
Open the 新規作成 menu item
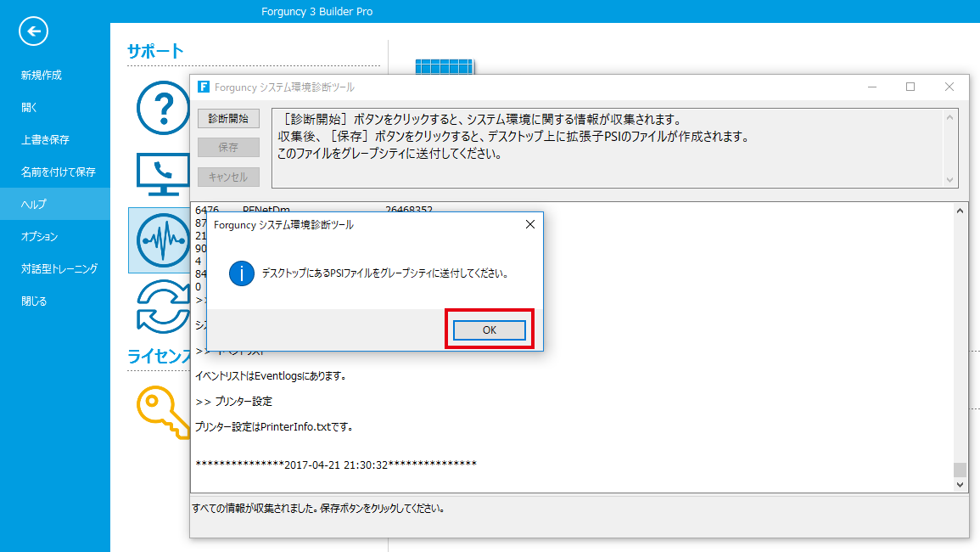point(42,75)
